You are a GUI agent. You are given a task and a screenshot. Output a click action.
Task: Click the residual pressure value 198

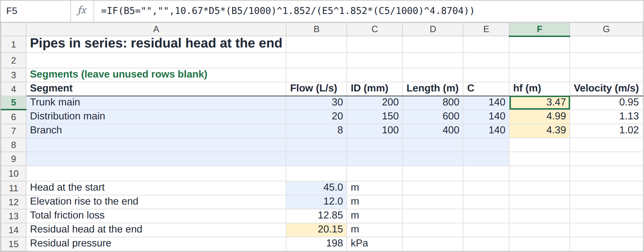pyautogui.click(x=316, y=244)
